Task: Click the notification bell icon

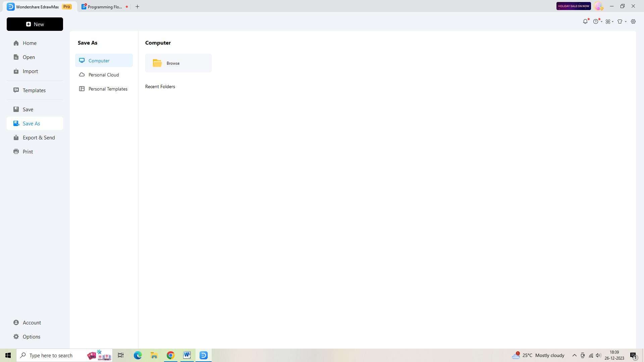Action: click(x=586, y=21)
